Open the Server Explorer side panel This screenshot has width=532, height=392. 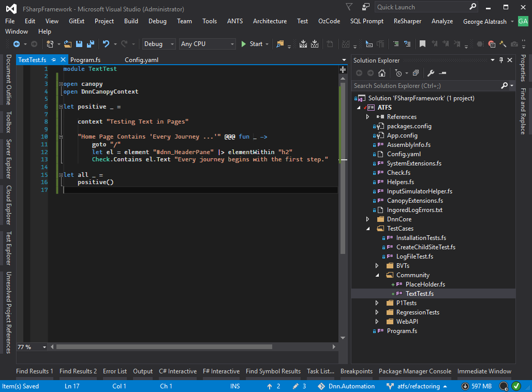pos(9,159)
